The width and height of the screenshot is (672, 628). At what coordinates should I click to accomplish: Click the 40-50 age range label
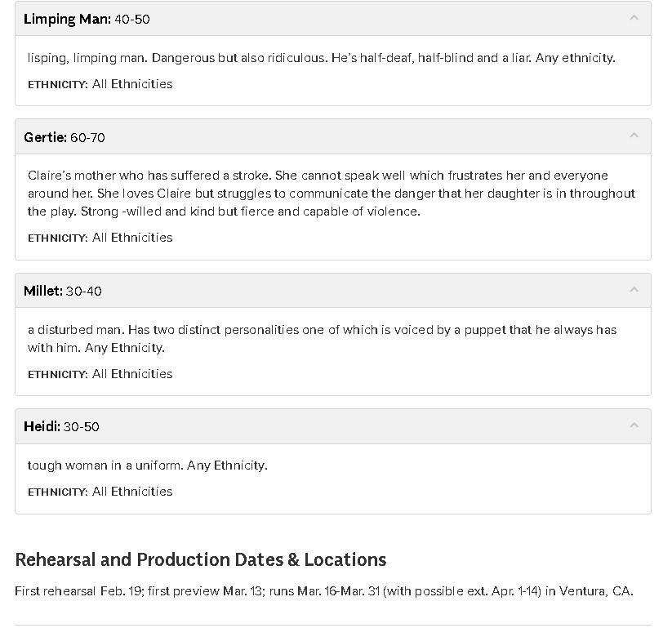[132, 19]
